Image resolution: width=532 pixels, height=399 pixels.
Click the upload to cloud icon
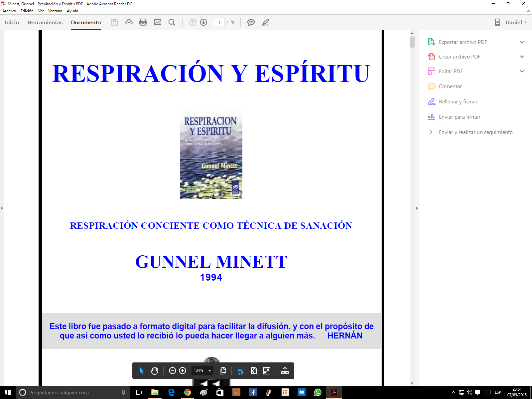[x=129, y=22]
